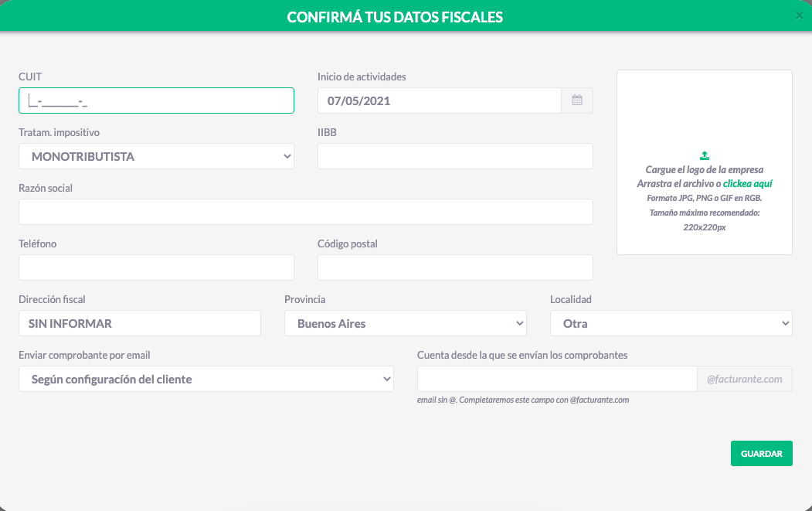Follow the 'clickea aquí' upload link
Screen dimensions: 812x511
point(747,184)
